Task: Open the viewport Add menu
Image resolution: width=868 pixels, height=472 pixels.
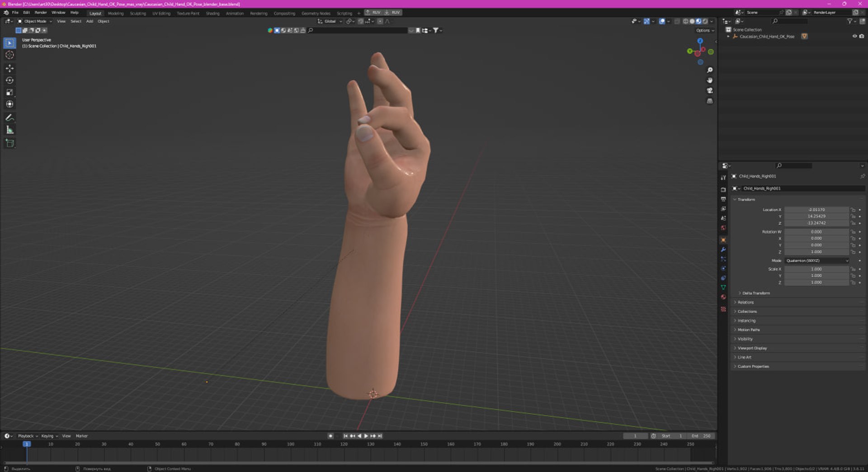Action: pyautogui.click(x=90, y=21)
